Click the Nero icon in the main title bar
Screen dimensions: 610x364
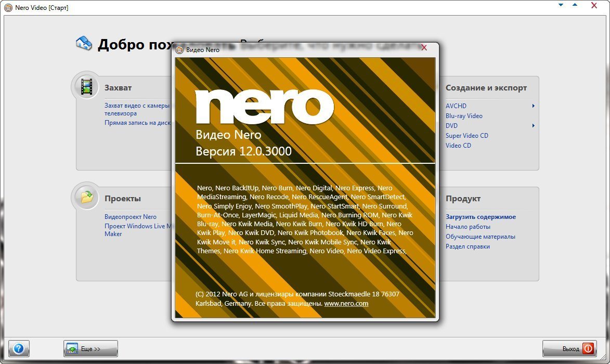click(8, 8)
